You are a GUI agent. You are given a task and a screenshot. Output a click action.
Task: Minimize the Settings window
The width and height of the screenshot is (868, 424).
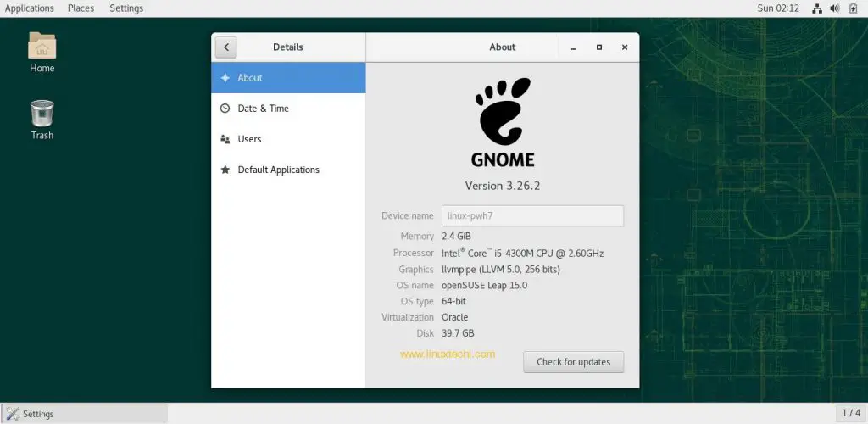pos(574,47)
